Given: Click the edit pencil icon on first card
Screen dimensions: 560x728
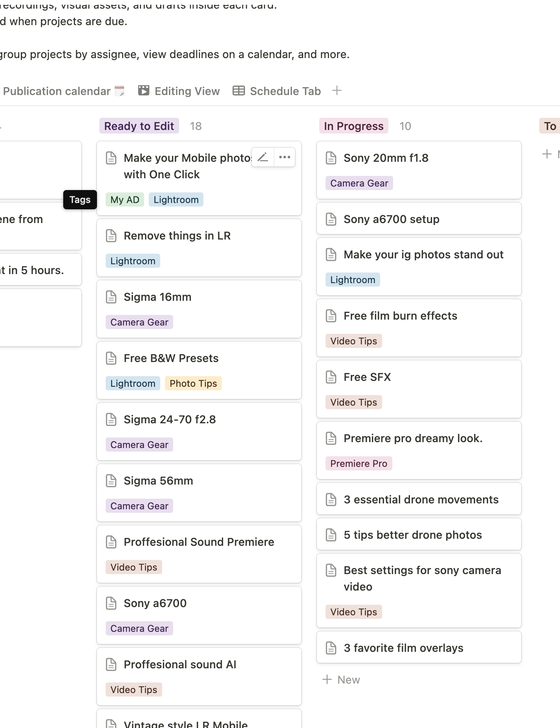Looking at the screenshot, I should (x=263, y=157).
